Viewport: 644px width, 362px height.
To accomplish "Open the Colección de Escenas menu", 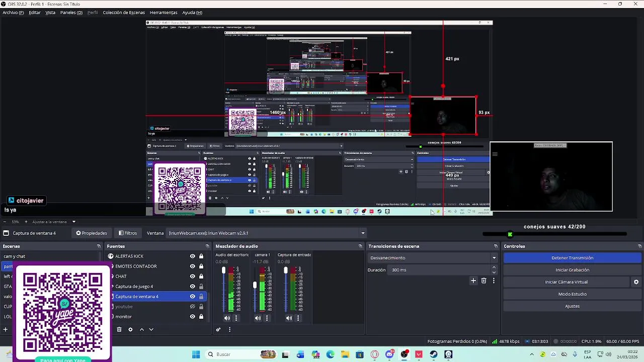I will coord(124,13).
